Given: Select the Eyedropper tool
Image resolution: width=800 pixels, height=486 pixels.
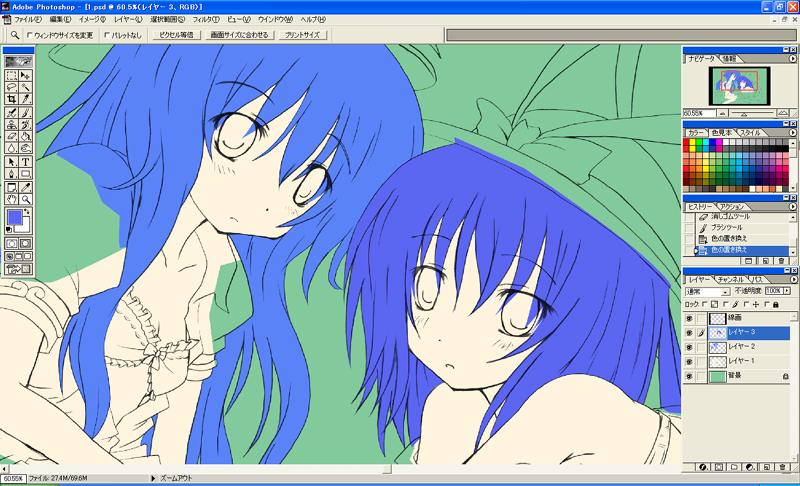Looking at the screenshot, I should [25, 187].
